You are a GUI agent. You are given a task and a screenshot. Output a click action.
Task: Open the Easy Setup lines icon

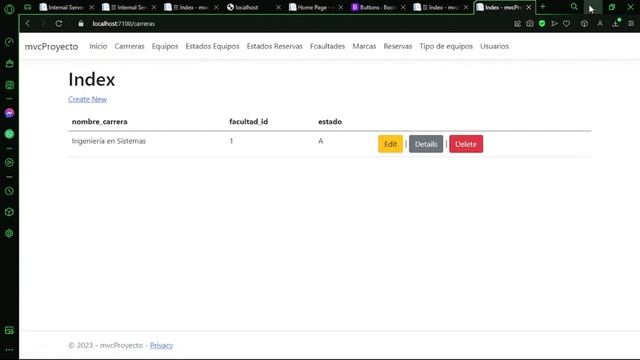click(631, 24)
